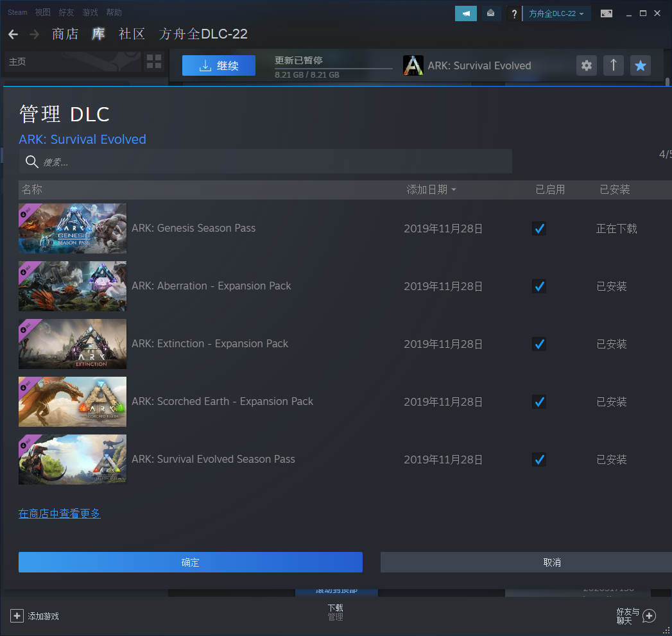This screenshot has width=672, height=636.
Task: Sort by 已启用 column header
Action: 550,189
